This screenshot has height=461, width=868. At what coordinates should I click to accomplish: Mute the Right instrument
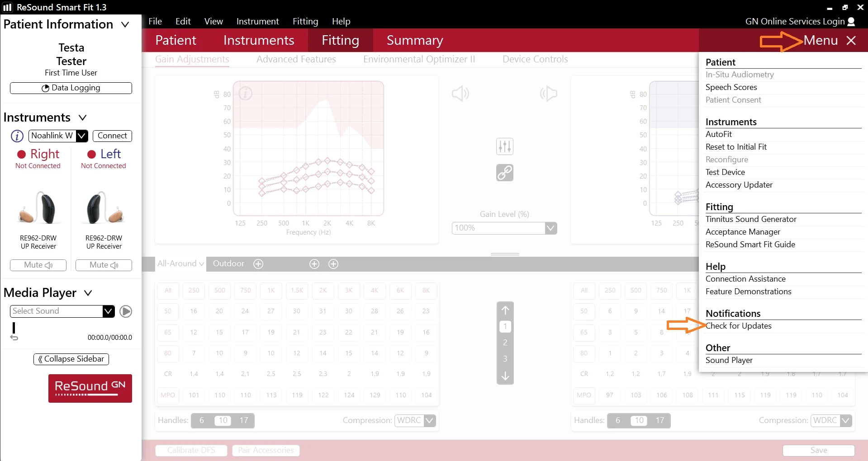click(38, 265)
